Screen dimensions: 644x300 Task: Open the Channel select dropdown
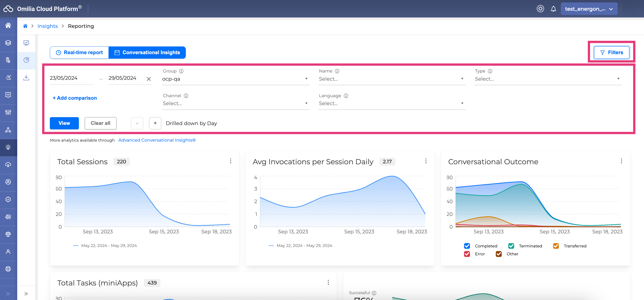[x=235, y=103]
